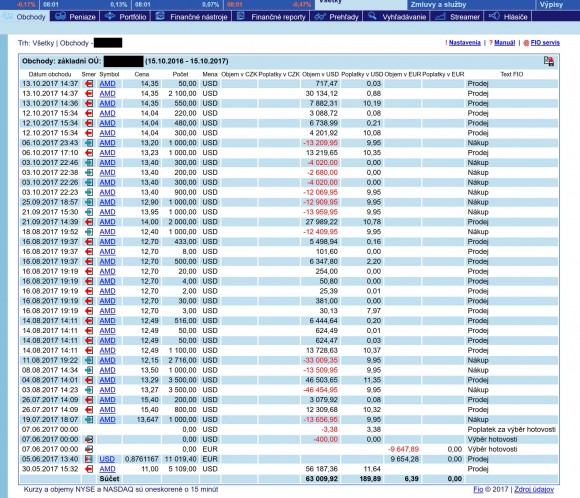Click the Objem v USD column header
Screen dimensions: 580x498
(320, 74)
